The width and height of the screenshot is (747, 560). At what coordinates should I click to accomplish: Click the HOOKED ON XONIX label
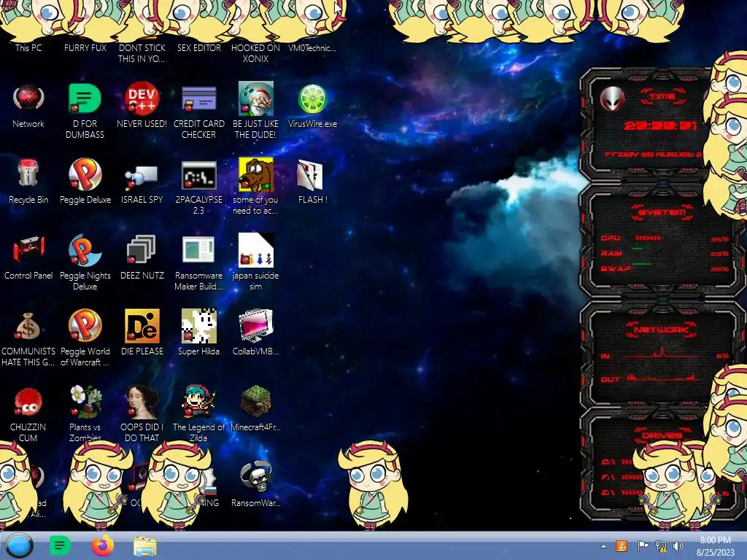point(256,53)
